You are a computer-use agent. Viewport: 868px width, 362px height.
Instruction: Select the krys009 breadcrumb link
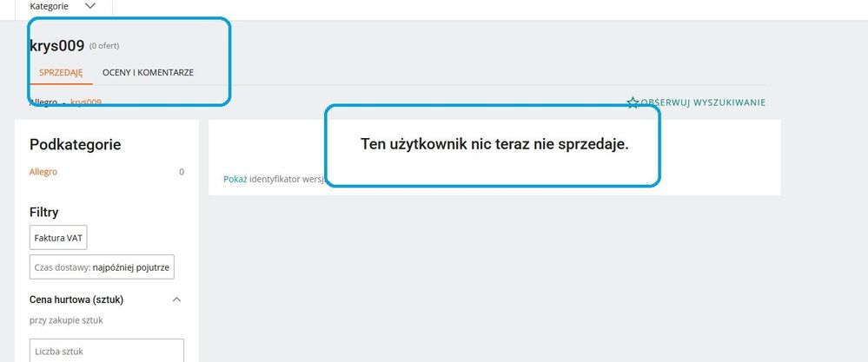[x=85, y=102]
